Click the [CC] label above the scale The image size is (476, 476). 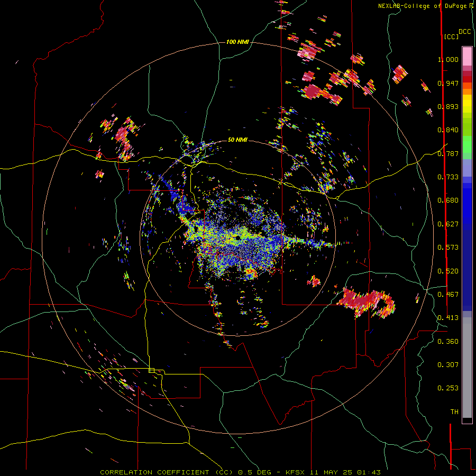point(451,36)
